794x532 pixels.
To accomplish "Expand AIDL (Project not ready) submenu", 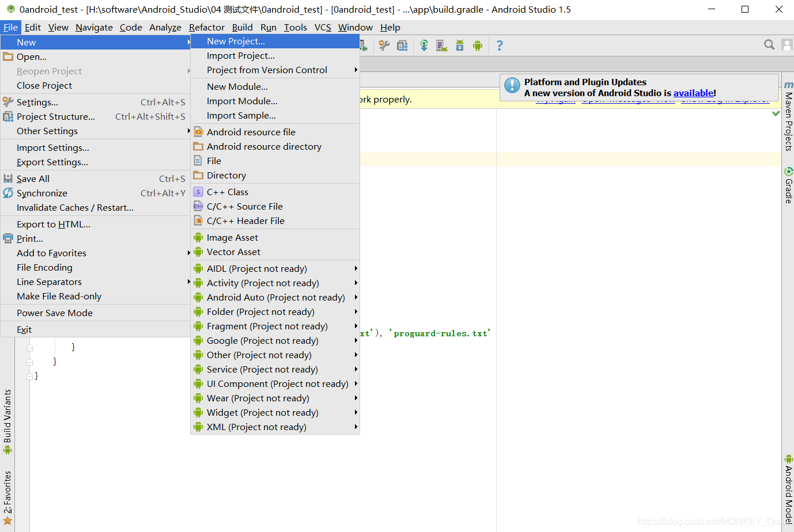I will (275, 268).
